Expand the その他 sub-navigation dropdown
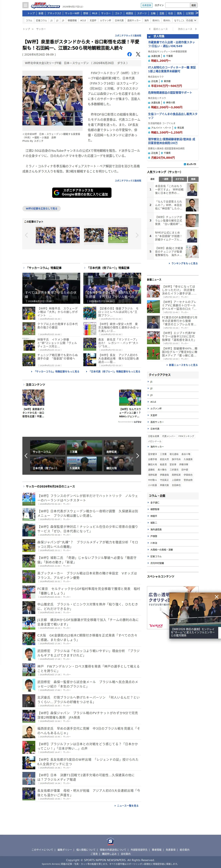The width and height of the screenshot is (221, 868). 191,21
